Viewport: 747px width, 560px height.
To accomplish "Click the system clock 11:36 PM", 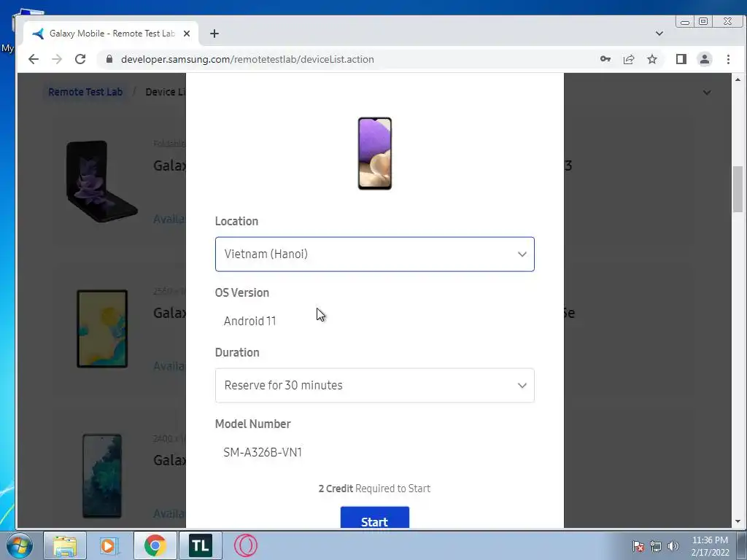I will 710,540.
